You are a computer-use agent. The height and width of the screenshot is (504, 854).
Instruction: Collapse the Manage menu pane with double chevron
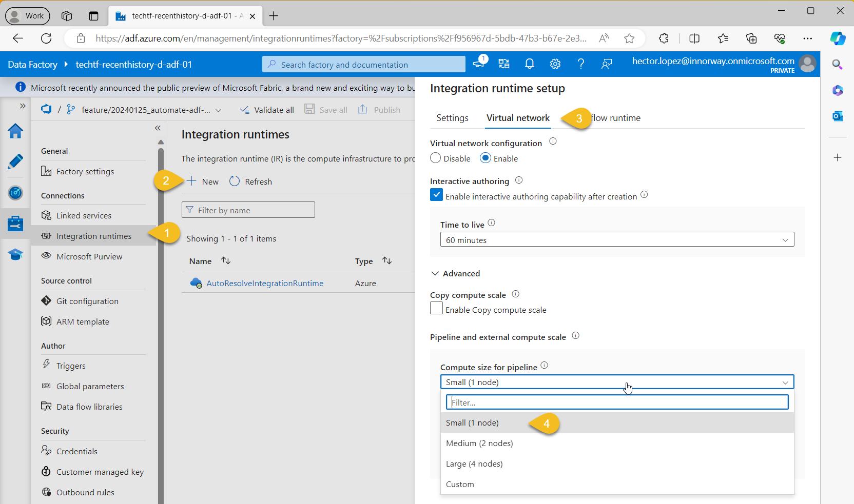[x=158, y=128]
